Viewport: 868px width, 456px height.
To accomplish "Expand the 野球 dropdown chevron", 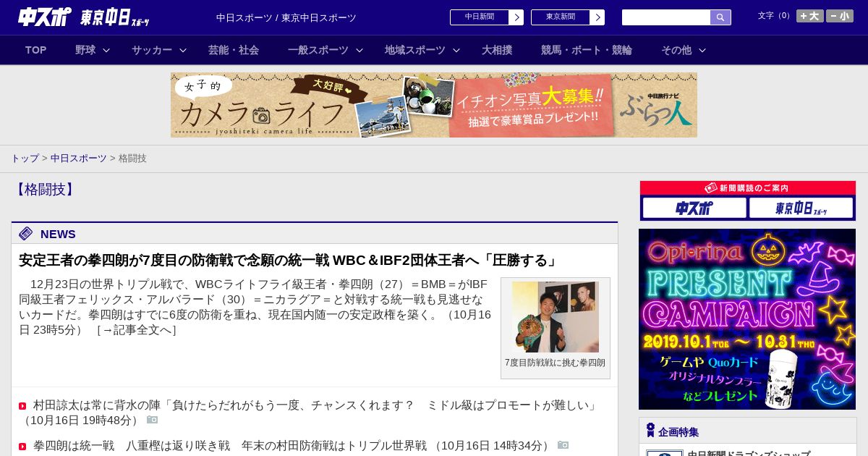I will [106, 50].
